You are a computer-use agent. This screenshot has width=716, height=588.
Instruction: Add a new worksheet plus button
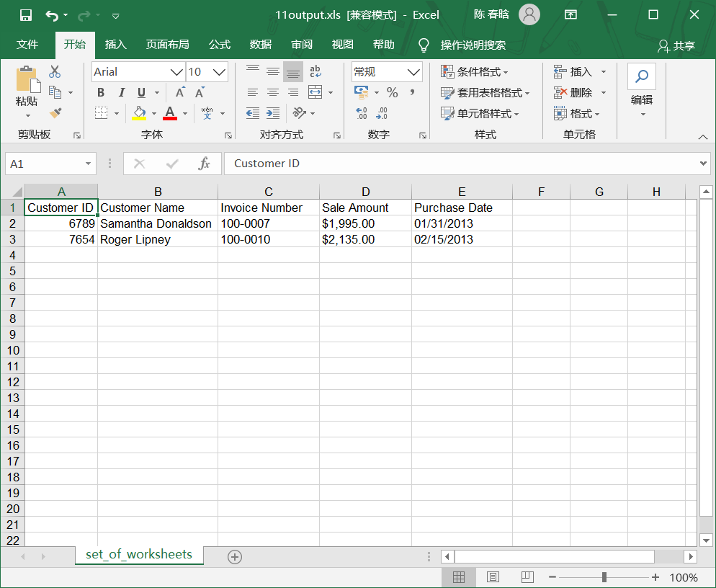tap(235, 556)
